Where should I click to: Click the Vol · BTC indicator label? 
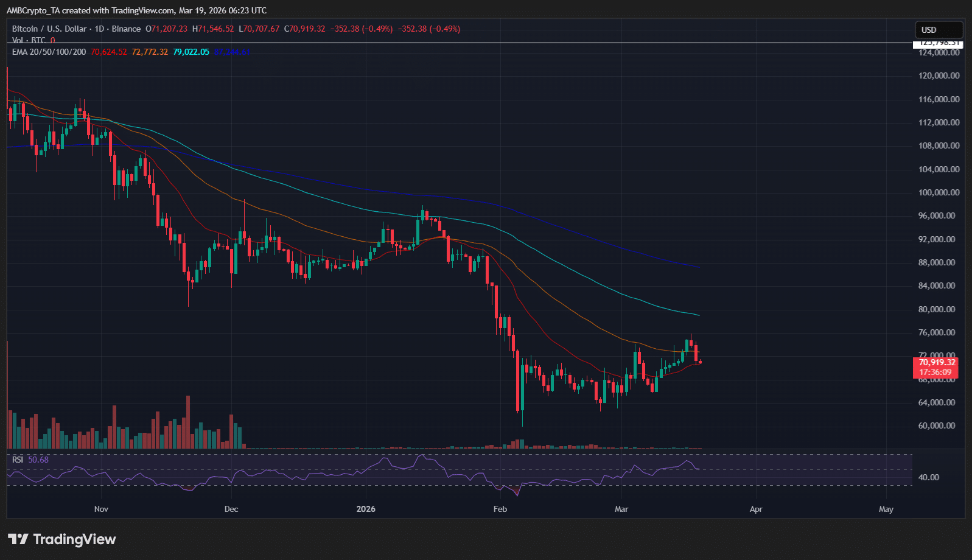pyautogui.click(x=29, y=40)
